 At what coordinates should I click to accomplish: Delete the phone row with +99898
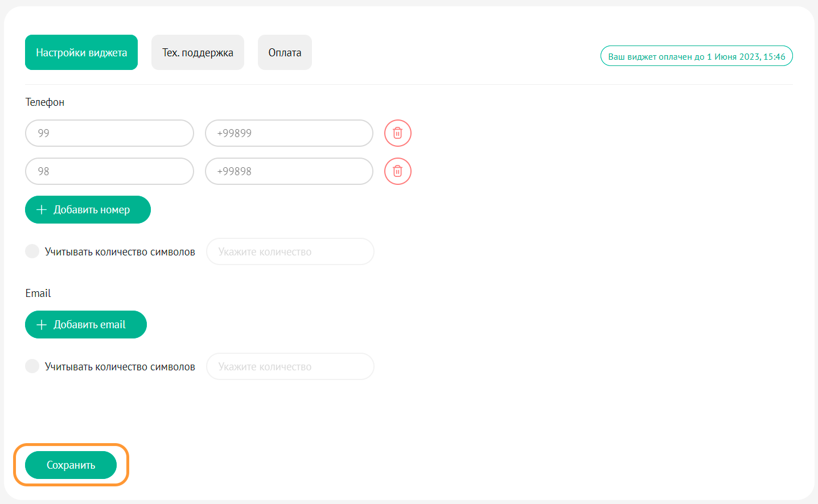tap(397, 171)
